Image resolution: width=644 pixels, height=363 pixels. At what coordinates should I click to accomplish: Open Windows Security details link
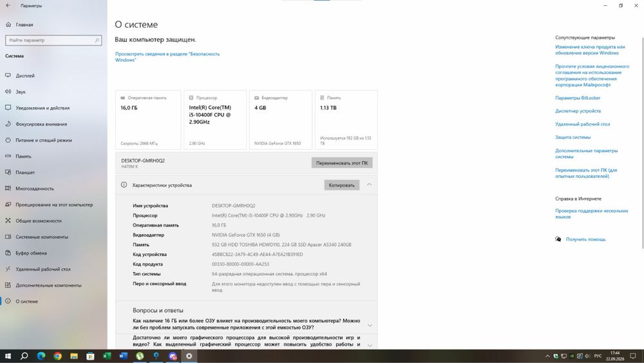(x=167, y=57)
